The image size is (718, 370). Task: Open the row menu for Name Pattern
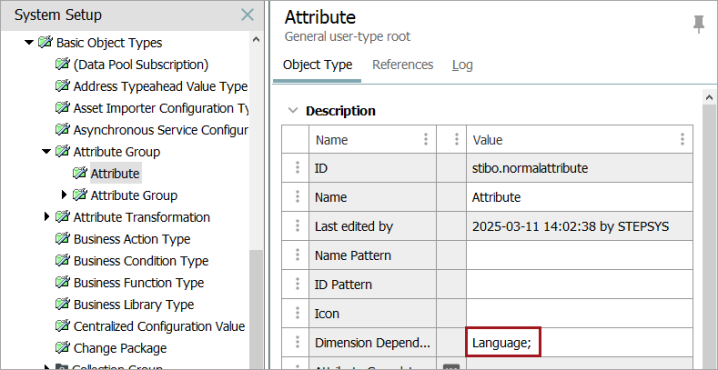pos(298,255)
